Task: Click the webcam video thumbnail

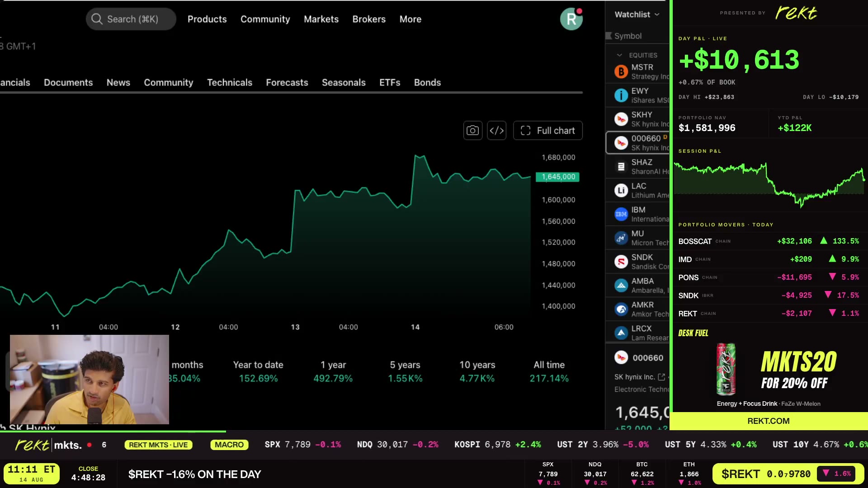Action: point(90,380)
